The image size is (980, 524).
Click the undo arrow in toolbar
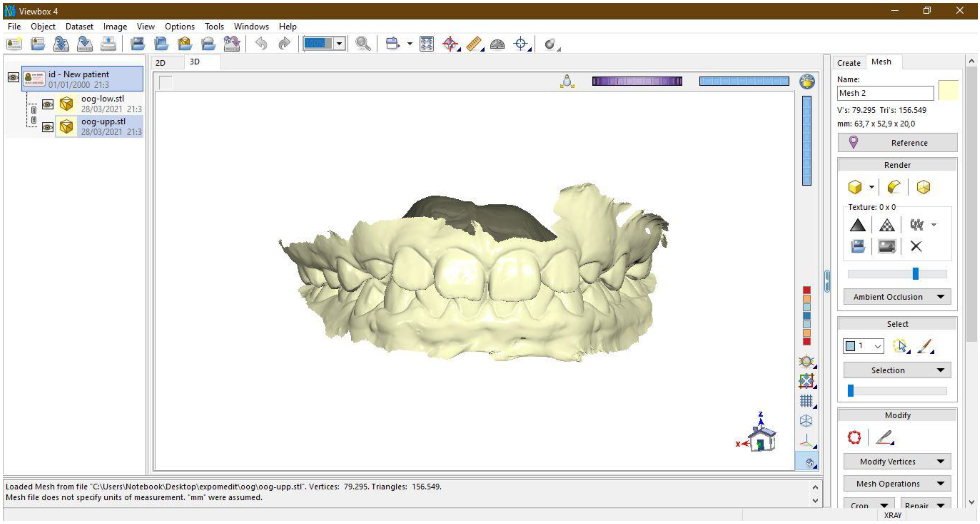click(261, 44)
